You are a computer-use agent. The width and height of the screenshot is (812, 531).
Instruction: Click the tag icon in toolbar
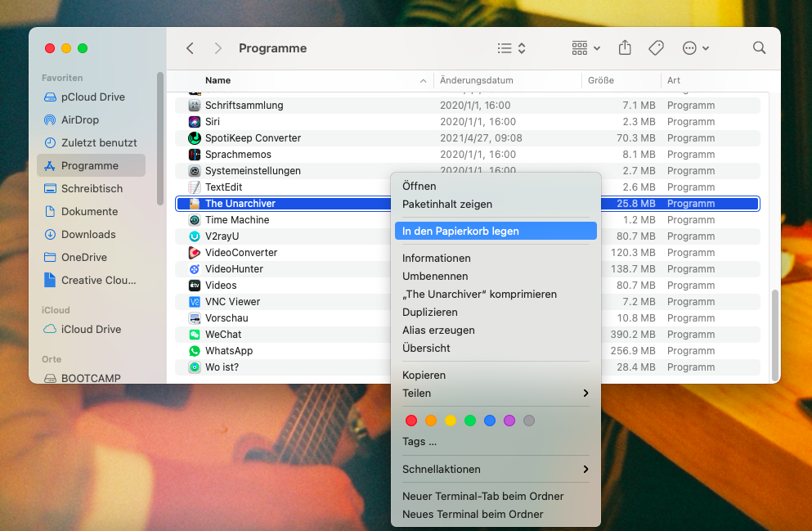(656, 48)
